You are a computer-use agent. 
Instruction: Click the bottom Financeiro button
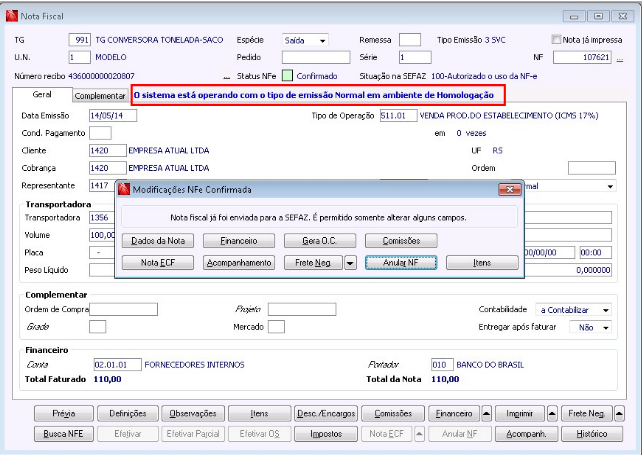[x=454, y=414]
